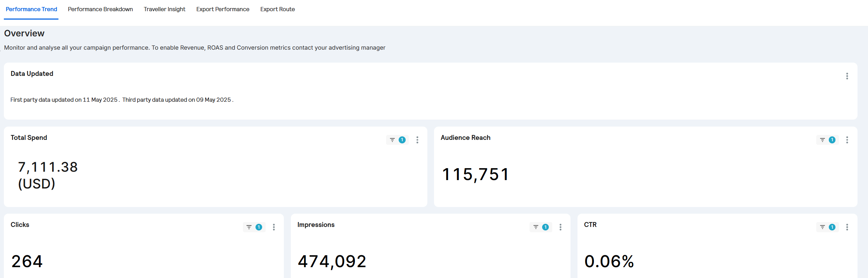The height and width of the screenshot is (278, 868).
Task: Click the campaign performance description text
Action: coord(195,48)
